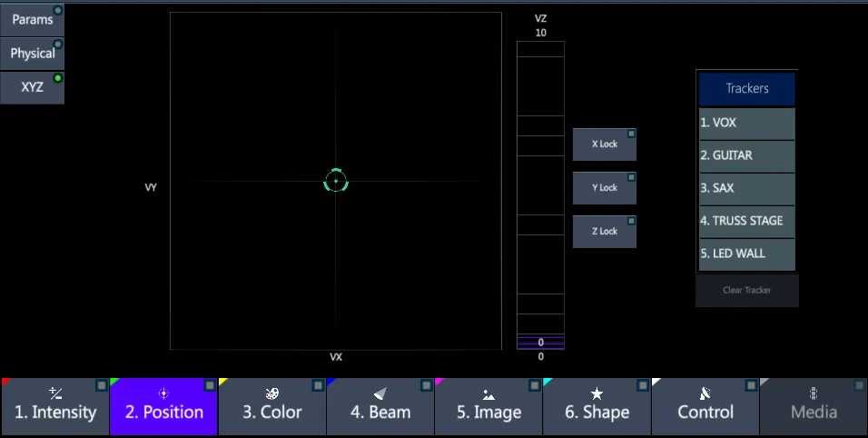
Task: Switch to the Physical view
Action: [32, 53]
